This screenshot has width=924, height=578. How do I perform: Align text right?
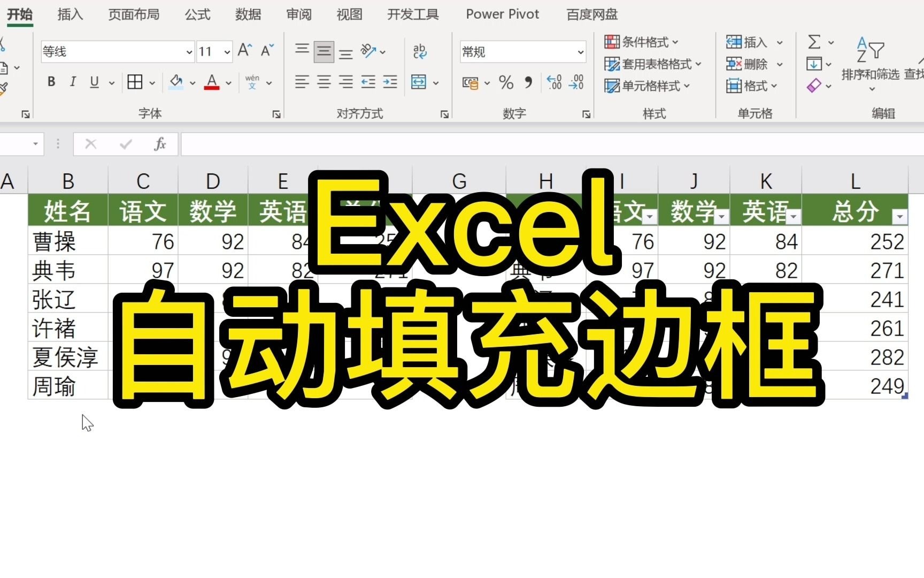point(346,82)
